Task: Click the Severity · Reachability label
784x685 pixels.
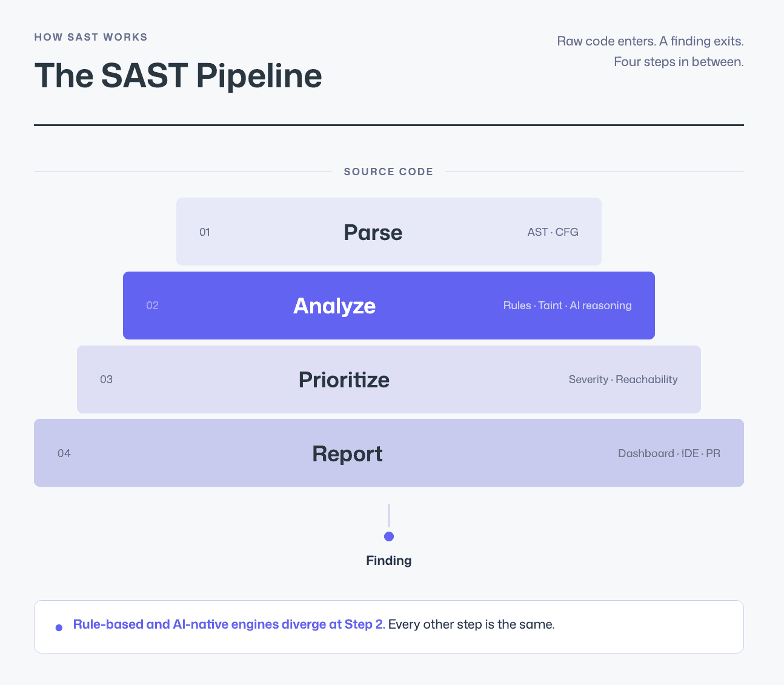Action: coord(623,379)
